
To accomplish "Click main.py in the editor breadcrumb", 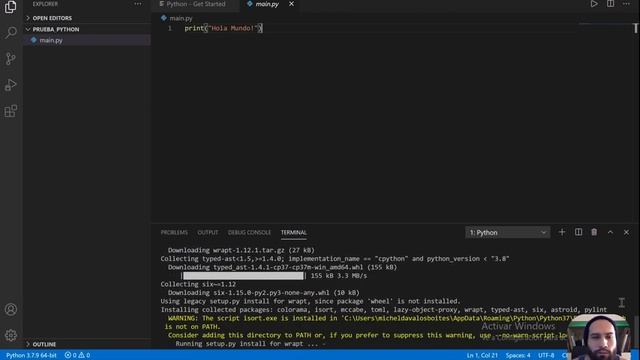I will point(181,18).
